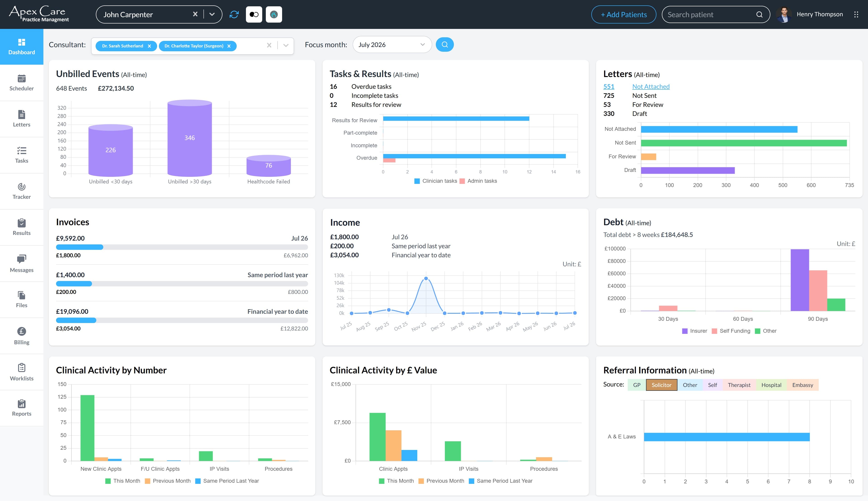Select the Self referral source tab
The image size is (868, 501).
click(x=712, y=385)
